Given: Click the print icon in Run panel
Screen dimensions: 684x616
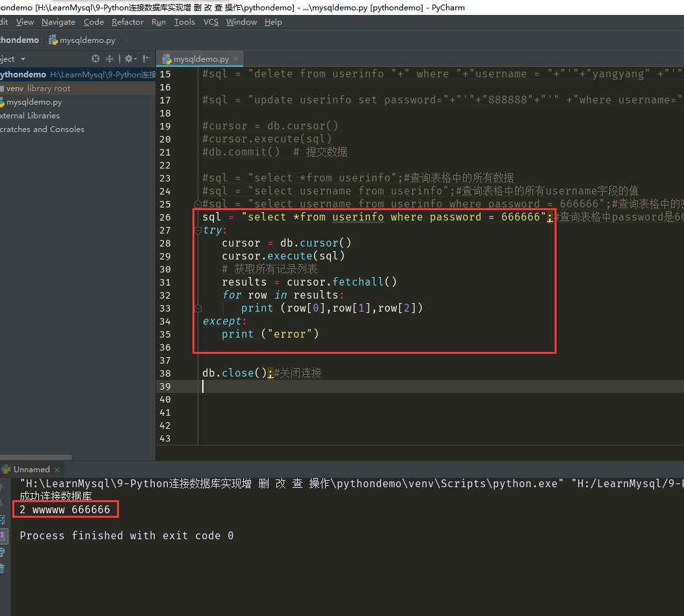Looking at the screenshot, I should pyautogui.click(x=2, y=552).
